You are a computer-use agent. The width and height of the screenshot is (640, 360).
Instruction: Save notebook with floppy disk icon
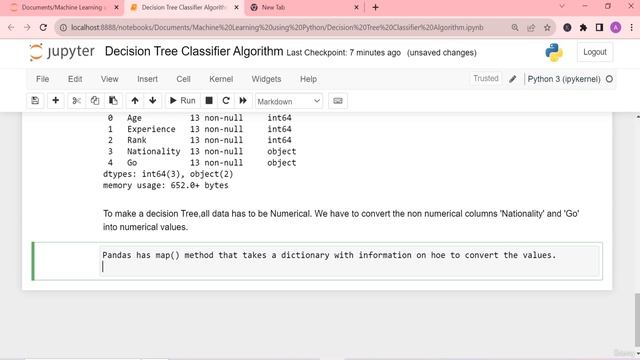pos(35,101)
